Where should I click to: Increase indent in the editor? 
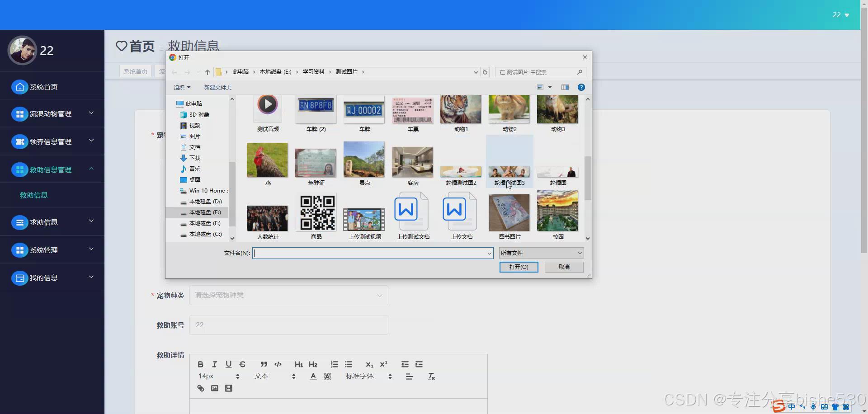tap(419, 364)
